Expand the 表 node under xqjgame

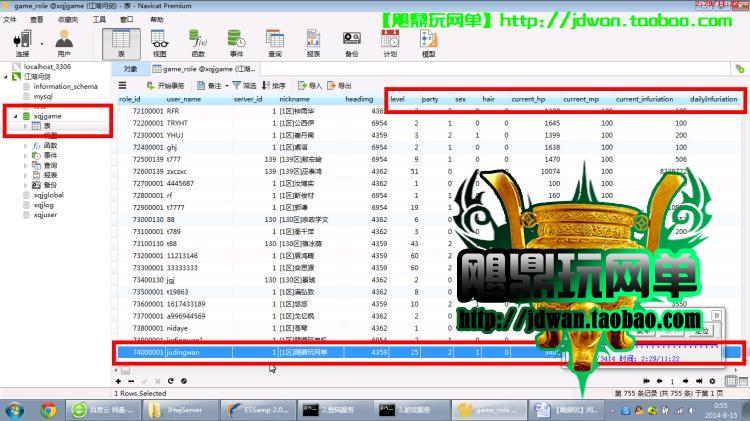[x=25, y=126]
